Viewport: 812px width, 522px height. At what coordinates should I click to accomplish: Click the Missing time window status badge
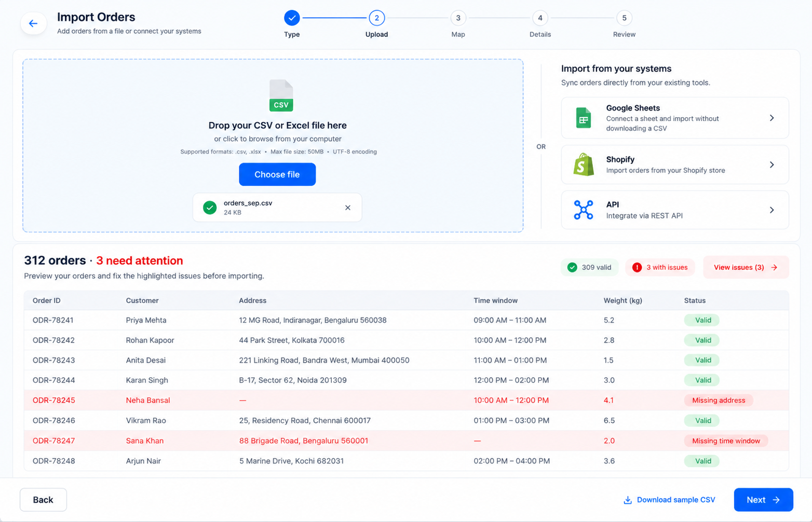point(726,441)
